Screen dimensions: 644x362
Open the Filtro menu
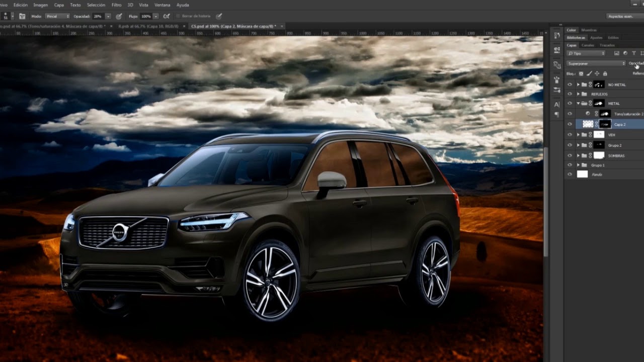(x=116, y=5)
